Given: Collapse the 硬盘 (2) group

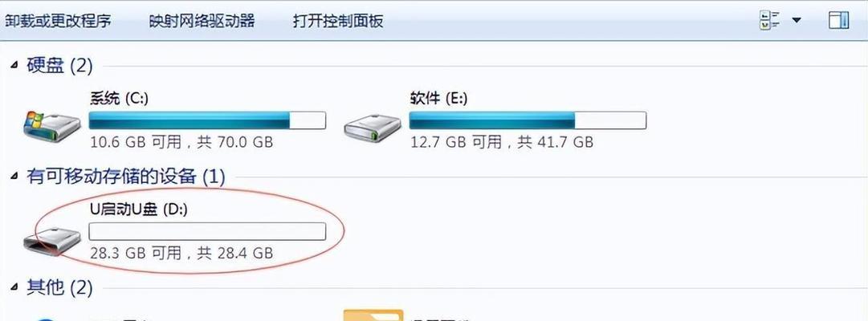Looking at the screenshot, I should tap(14, 67).
